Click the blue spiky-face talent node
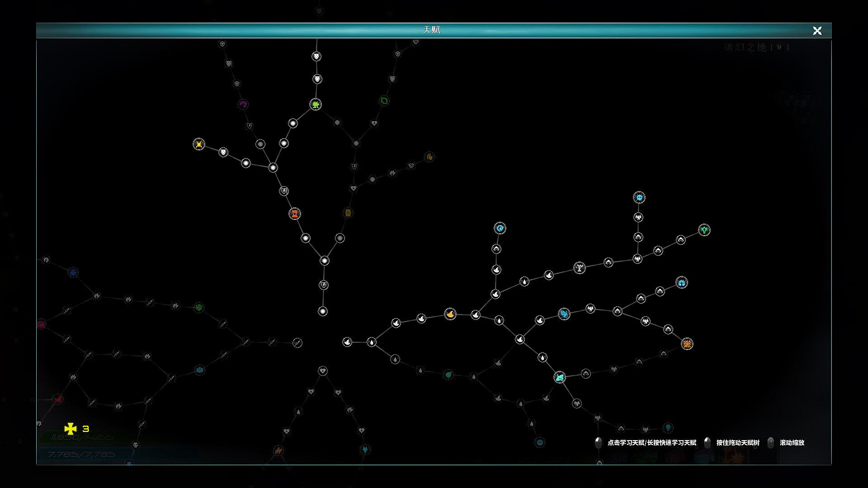 (x=639, y=197)
